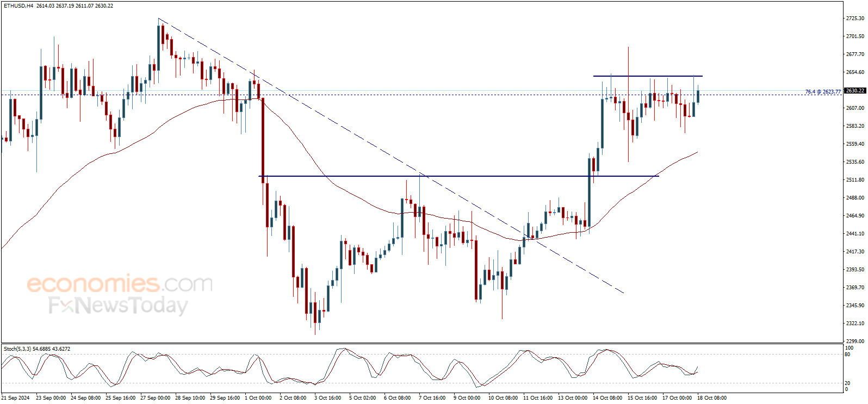
Task: Click the '13 Oct 00:00' time label
Action: point(573,398)
